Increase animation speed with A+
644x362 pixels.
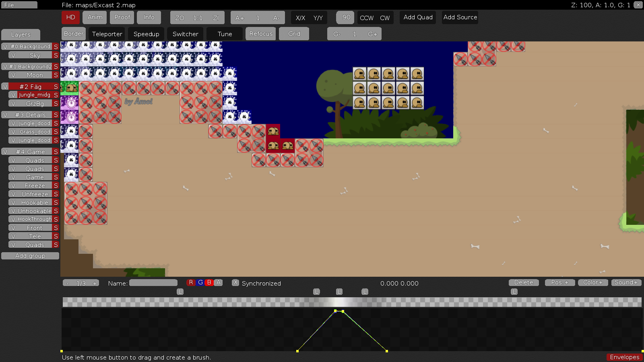click(x=239, y=18)
